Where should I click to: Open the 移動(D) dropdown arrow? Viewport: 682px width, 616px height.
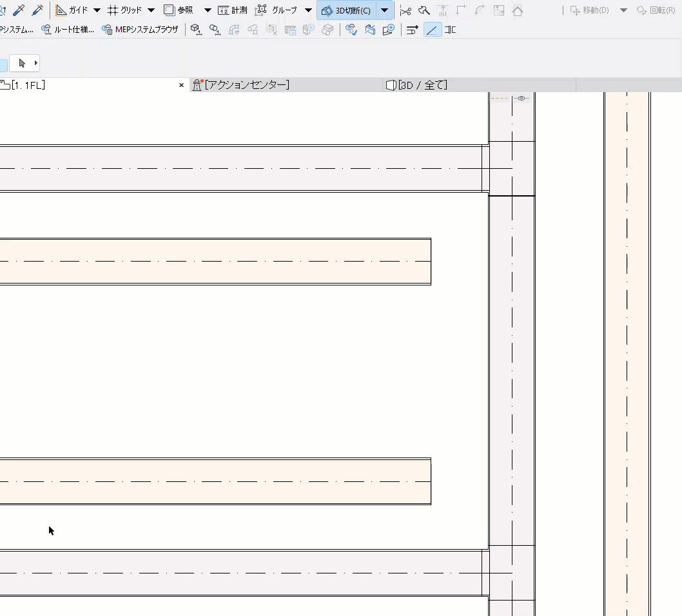pos(623,10)
